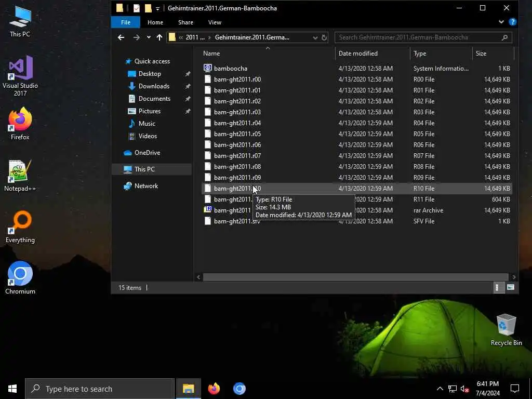Click the forward navigation arrow
Screen dimensions: 532x399
coord(137,37)
